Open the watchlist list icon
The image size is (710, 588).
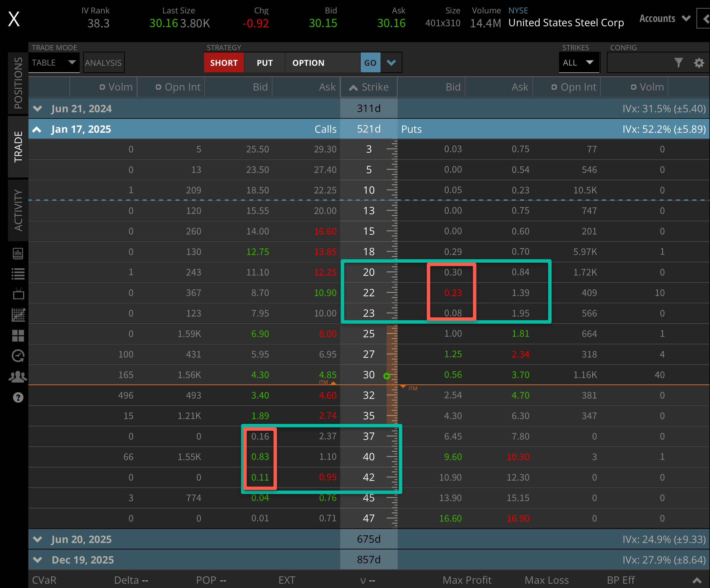coord(19,274)
